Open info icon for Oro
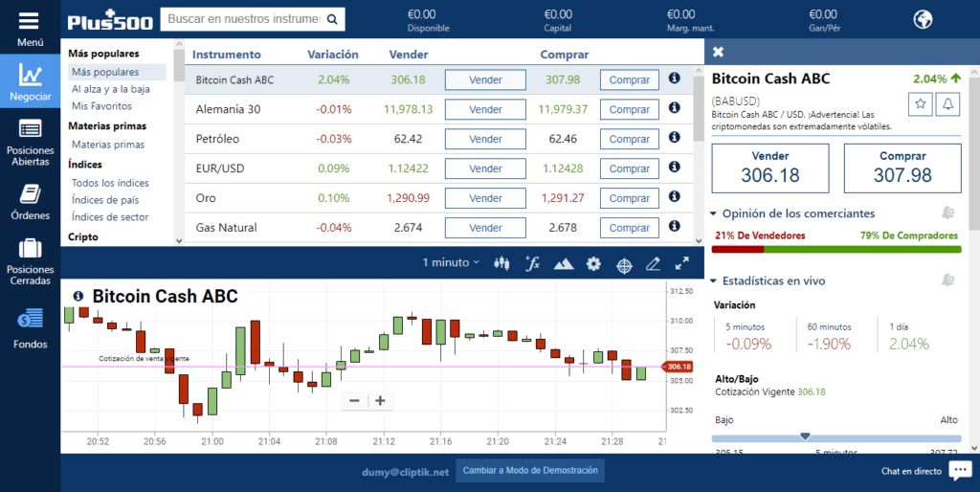The image size is (980, 492). [674, 196]
